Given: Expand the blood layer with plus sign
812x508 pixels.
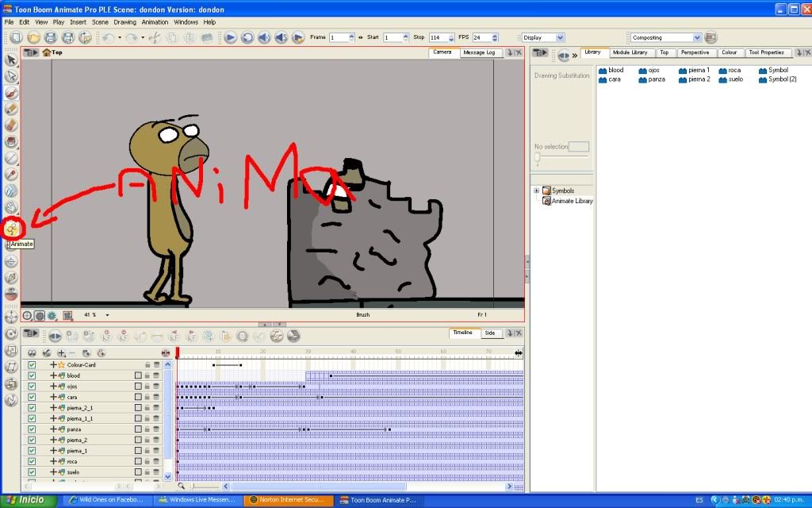Looking at the screenshot, I should [53, 375].
